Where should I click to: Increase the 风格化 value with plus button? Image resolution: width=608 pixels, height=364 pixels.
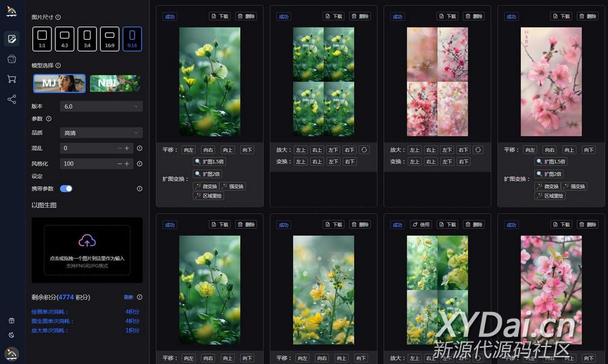126,163
